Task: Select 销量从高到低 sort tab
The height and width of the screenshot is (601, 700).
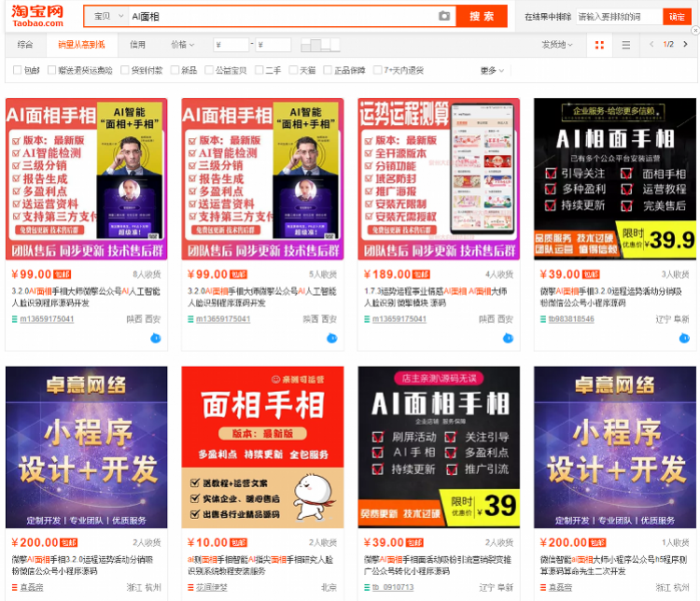Action: coord(82,45)
